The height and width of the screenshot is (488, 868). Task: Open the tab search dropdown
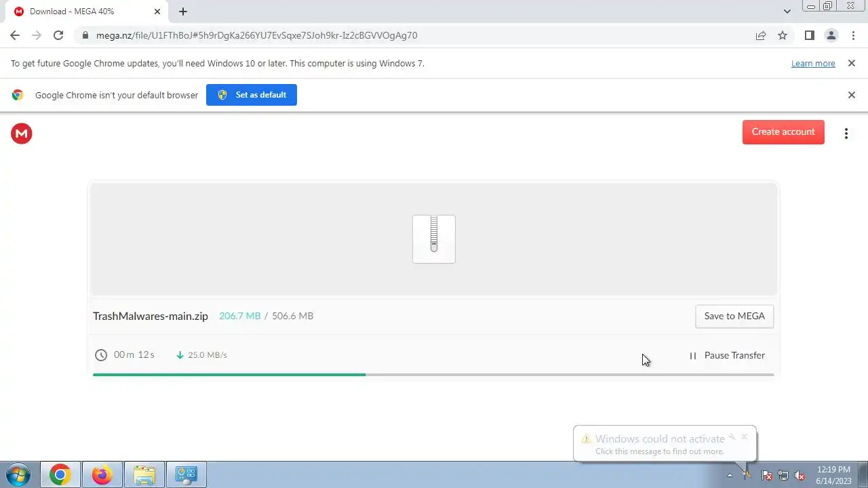tap(787, 12)
